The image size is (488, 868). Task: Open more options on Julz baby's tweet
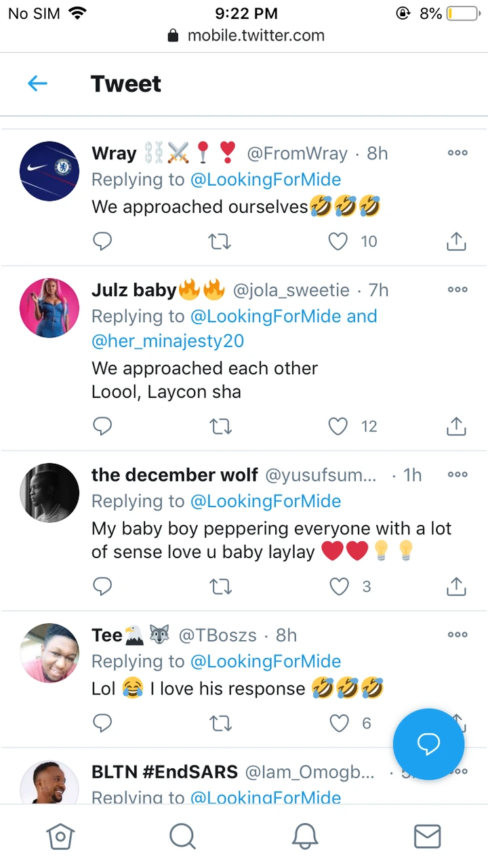coord(457,290)
